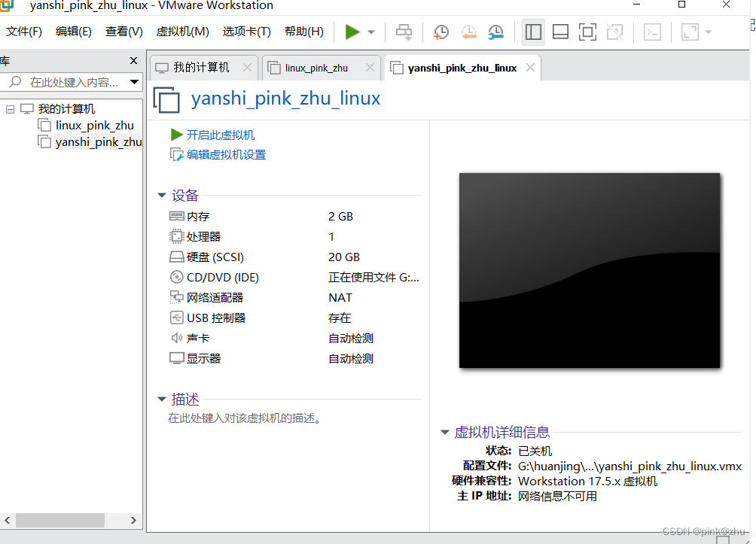Image resolution: width=756 pixels, height=544 pixels.
Task: Select linux_pink_zhu in the library tree
Action: pyautogui.click(x=95, y=126)
